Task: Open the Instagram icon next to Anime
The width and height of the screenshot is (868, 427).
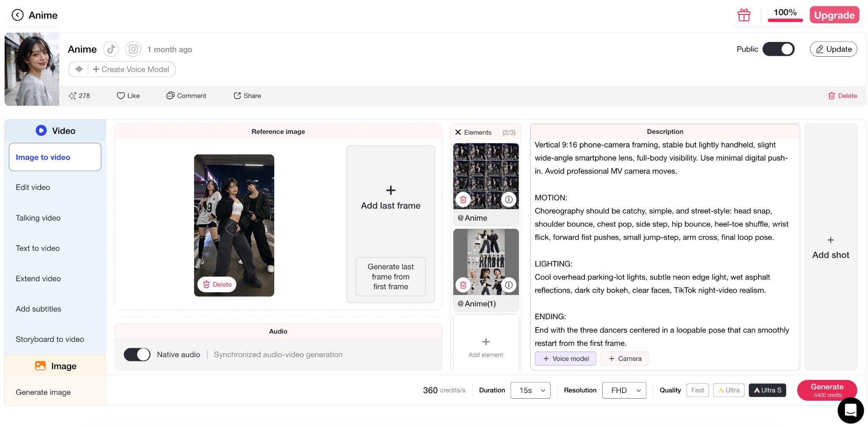Action: coord(133,49)
